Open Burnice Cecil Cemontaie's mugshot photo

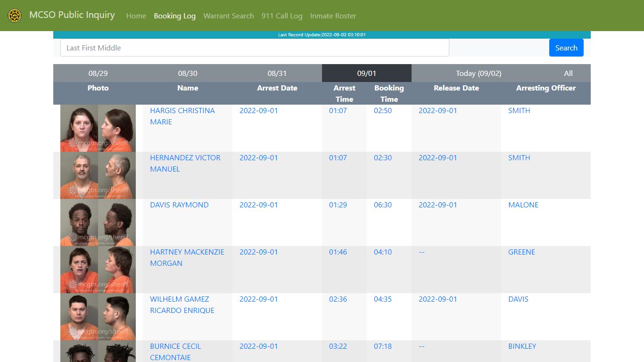click(98, 351)
